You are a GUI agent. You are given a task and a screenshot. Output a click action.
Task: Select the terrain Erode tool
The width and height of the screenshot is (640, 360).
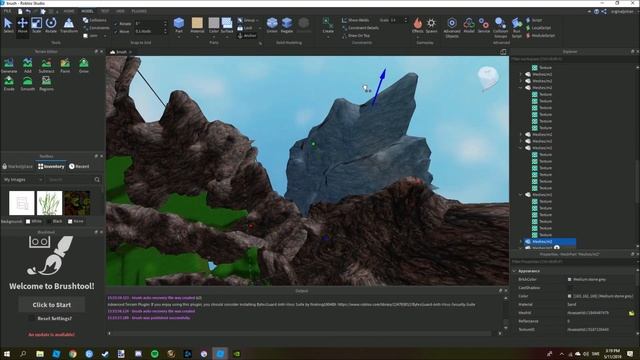tap(9, 83)
